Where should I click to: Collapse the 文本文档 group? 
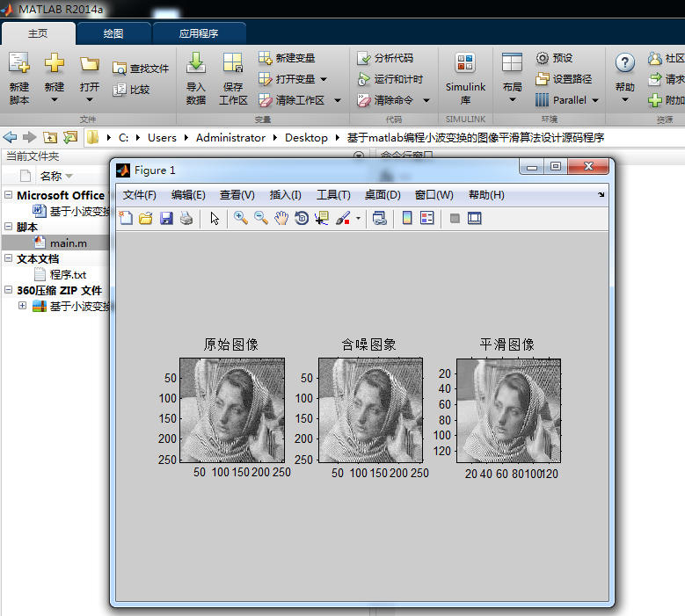point(8,258)
